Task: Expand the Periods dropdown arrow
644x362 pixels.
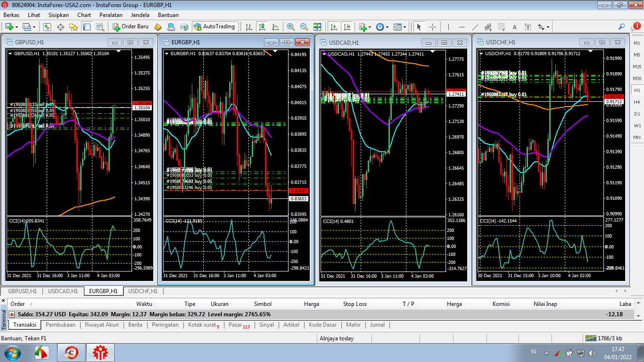Action: [387, 27]
